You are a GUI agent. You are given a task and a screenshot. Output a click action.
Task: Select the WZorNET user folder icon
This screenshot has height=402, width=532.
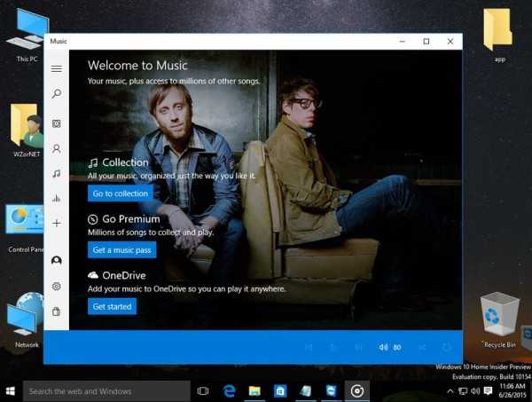27,131
